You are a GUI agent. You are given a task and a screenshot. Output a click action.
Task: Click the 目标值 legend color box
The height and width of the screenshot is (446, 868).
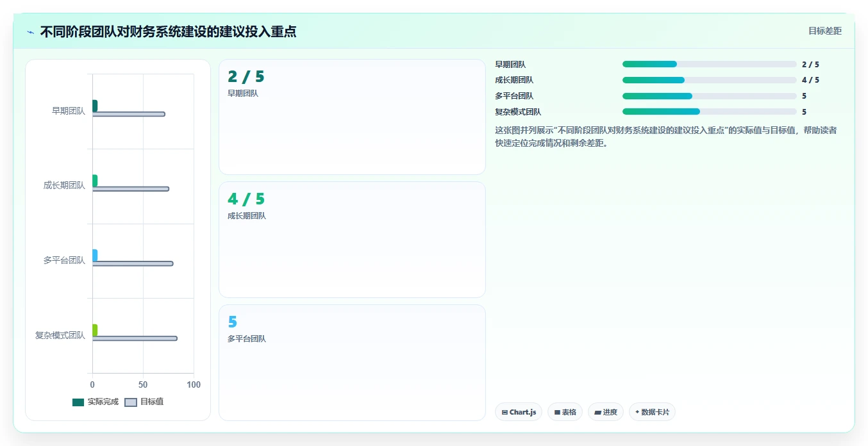(x=130, y=402)
